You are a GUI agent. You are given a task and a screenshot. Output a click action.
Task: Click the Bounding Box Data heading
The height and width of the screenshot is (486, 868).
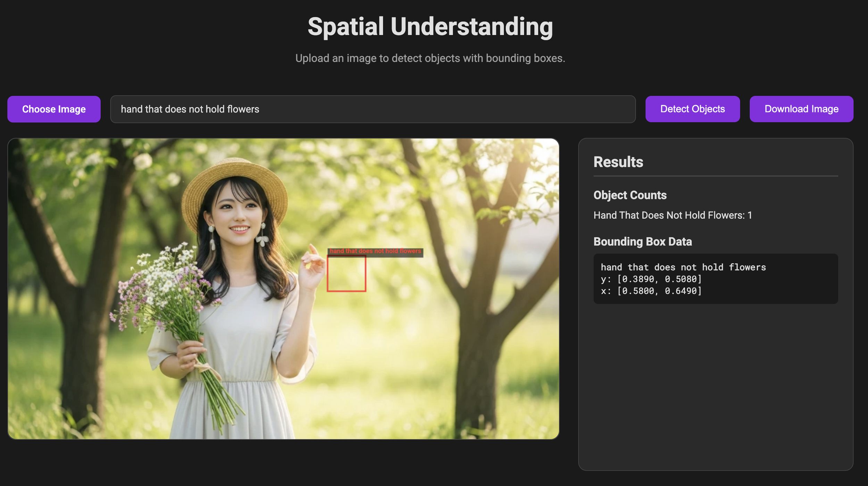pyautogui.click(x=642, y=242)
